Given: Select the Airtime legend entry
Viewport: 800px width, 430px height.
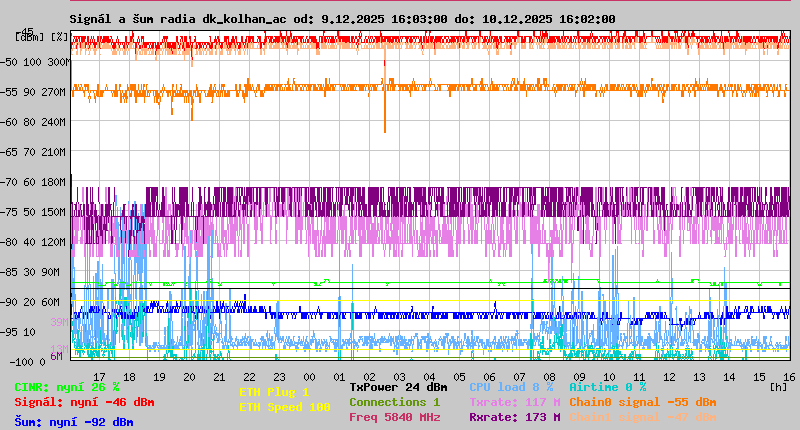Looking at the screenshot, I should pos(607,387).
